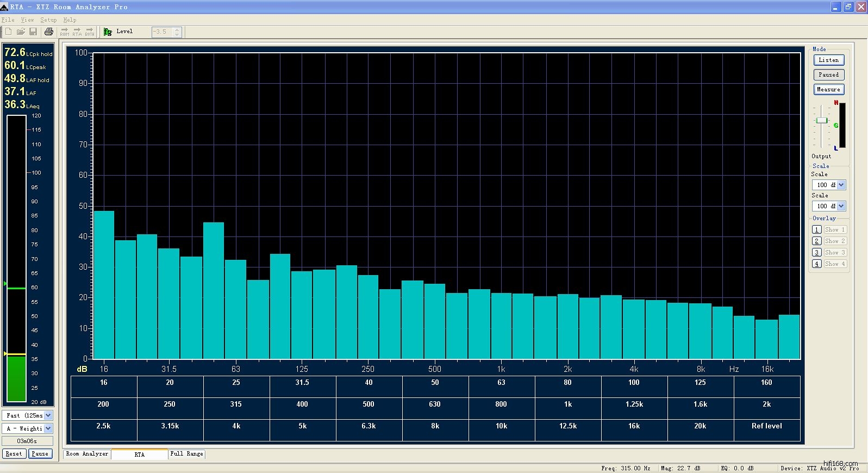The height and width of the screenshot is (473, 868).
Task: Click the Output level slider handle
Action: 821,120
